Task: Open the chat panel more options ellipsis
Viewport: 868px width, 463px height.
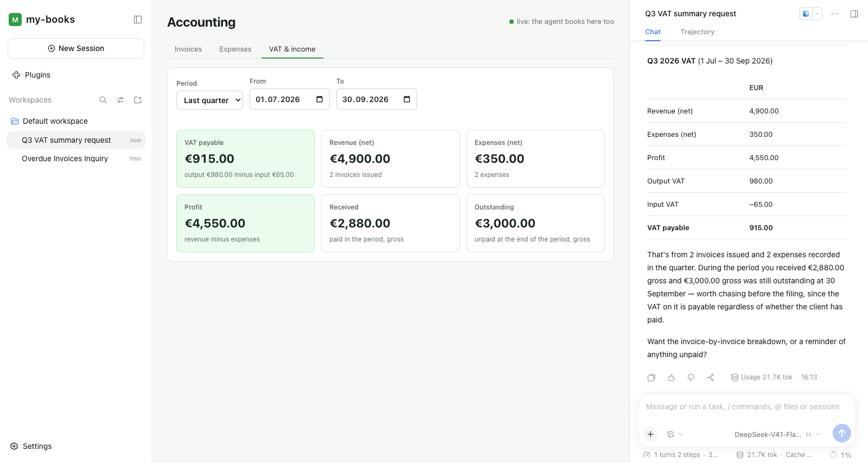Action: click(834, 14)
